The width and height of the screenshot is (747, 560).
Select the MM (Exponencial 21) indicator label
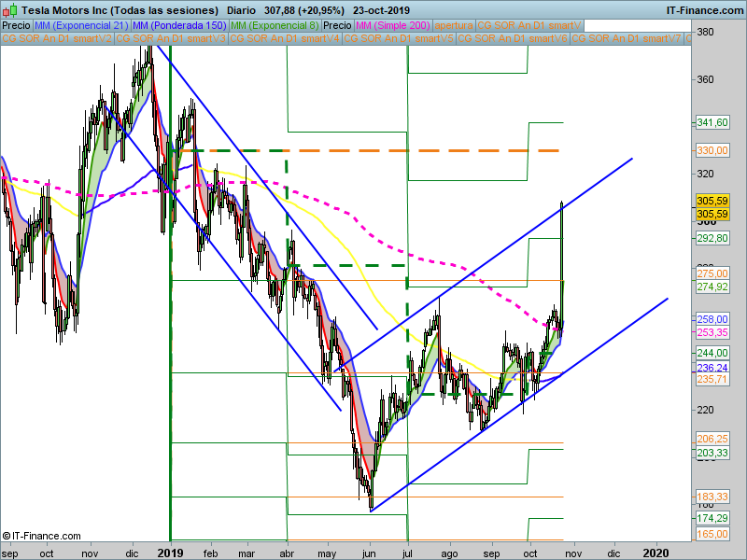click(x=81, y=25)
